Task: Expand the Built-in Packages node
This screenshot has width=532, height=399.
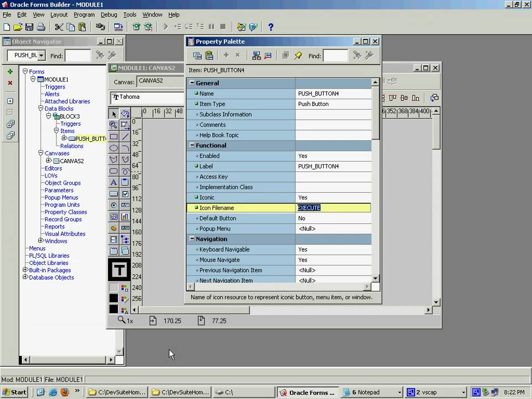Action: (25, 269)
